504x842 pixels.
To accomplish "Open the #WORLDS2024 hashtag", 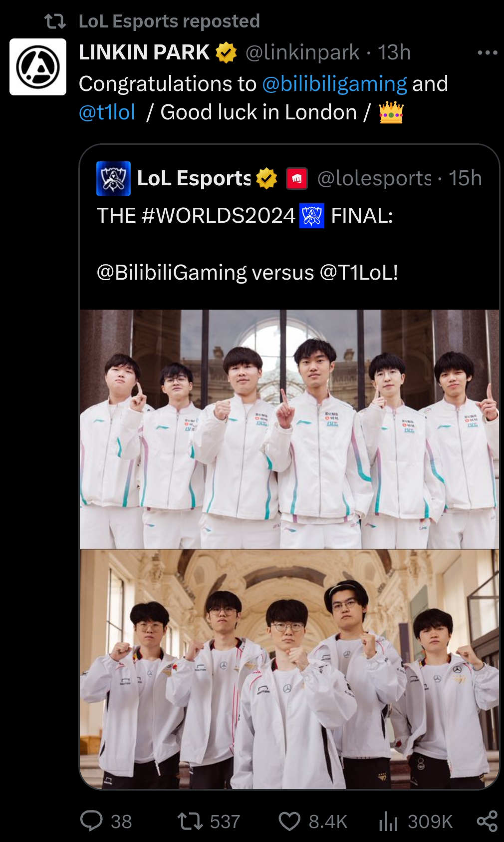I will pyautogui.click(x=219, y=216).
